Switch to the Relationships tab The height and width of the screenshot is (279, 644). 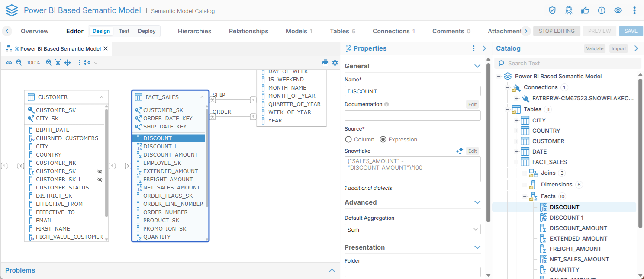click(248, 31)
